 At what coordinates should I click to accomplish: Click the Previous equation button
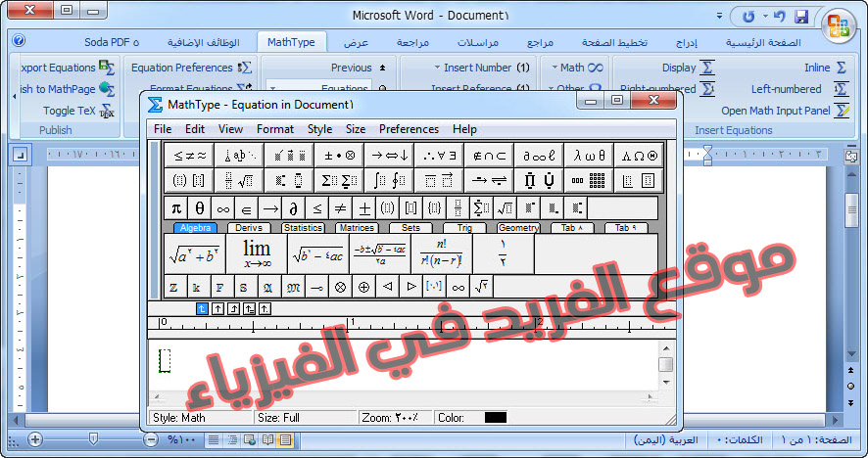pyautogui.click(x=359, y=68)
